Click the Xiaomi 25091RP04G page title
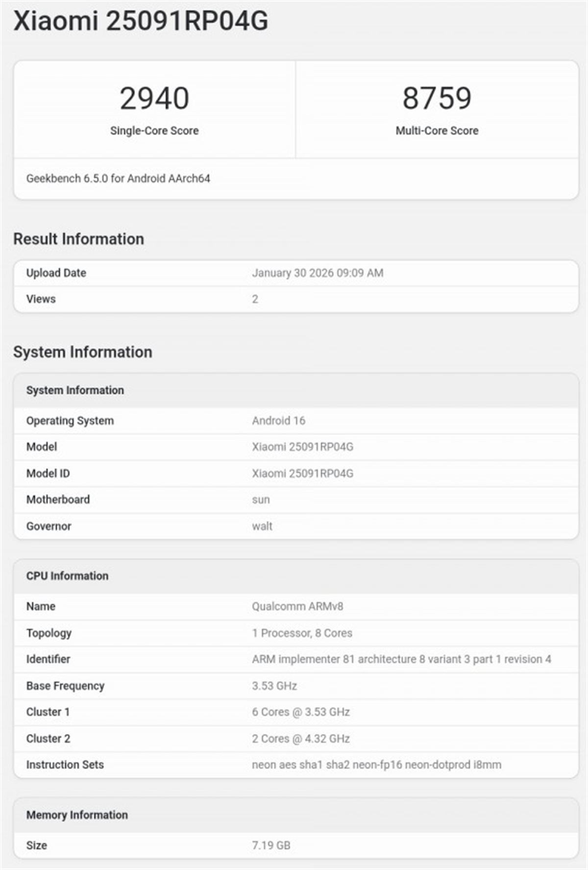588x870 pixels. [x=141, y=22]
